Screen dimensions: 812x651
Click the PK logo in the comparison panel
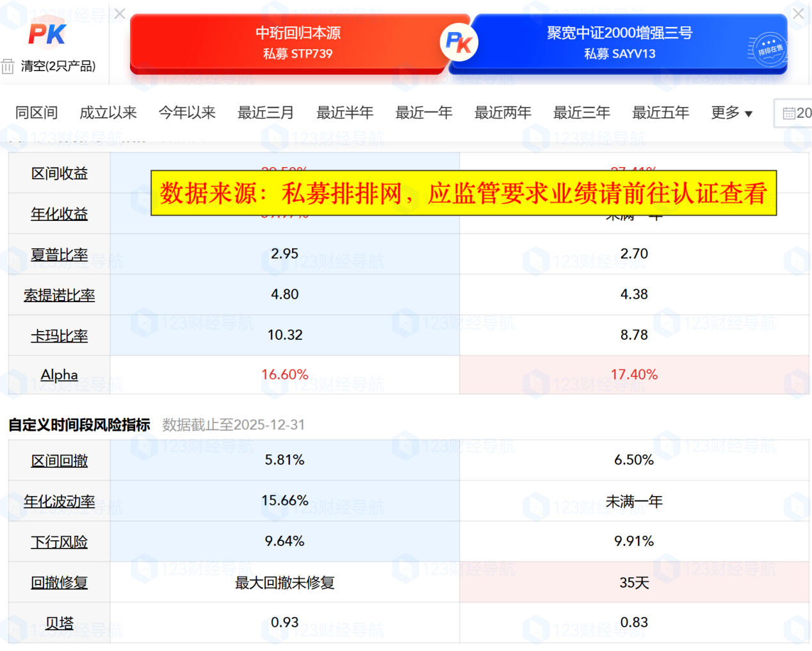[x=47, y=34]
